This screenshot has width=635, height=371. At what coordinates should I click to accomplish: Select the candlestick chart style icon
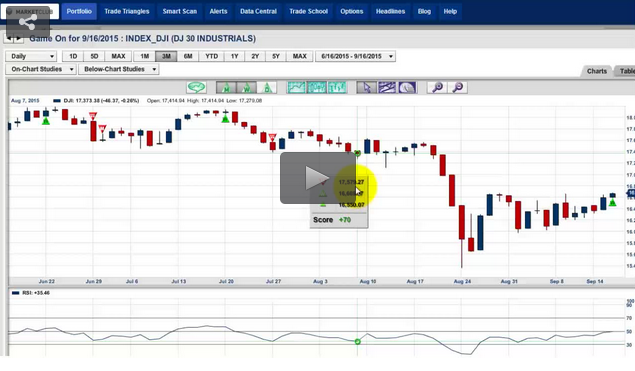coord(317,87)
